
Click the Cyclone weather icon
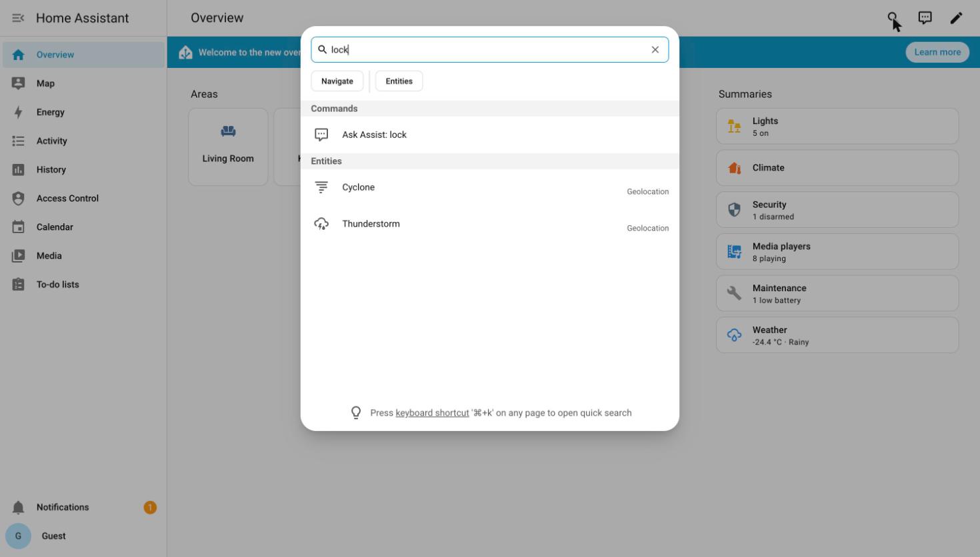point(321,187)
